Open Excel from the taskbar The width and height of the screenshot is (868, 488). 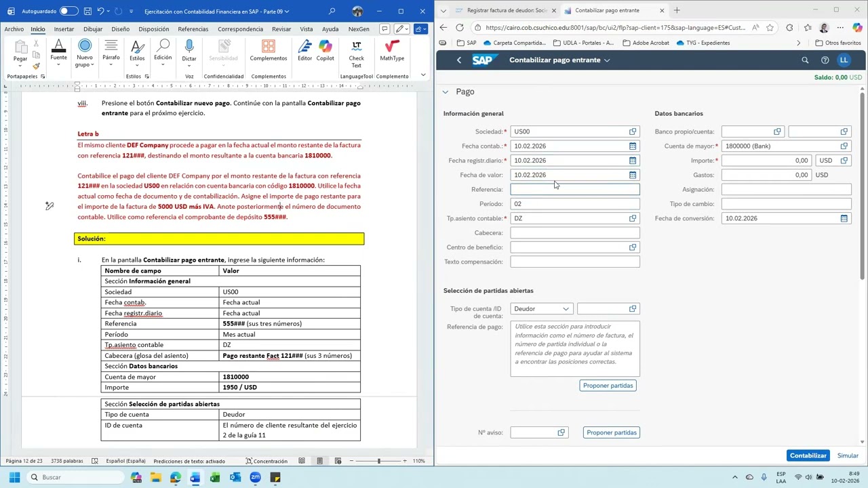tap(215, 477)
